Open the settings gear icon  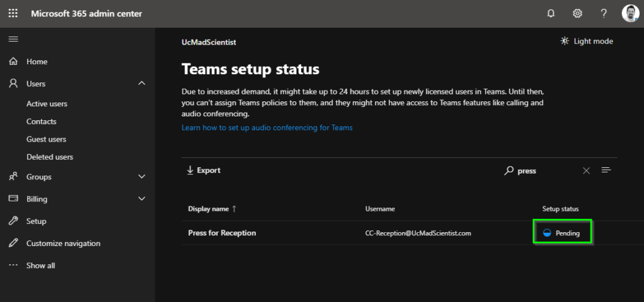pyautogui.click(x=577, y=14)
